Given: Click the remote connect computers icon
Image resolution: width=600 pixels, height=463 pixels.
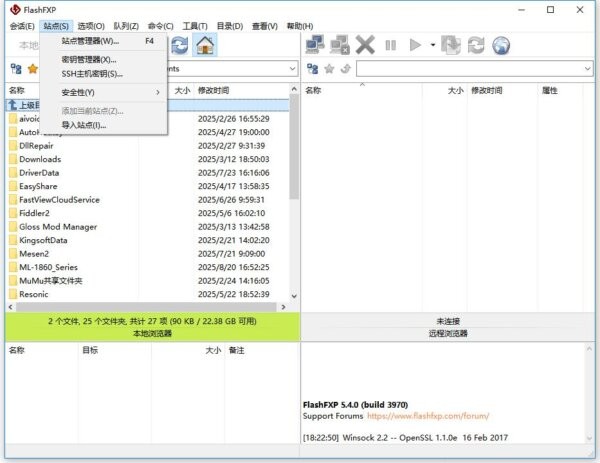Looking at the screenshot, I should tap(315, 45).
